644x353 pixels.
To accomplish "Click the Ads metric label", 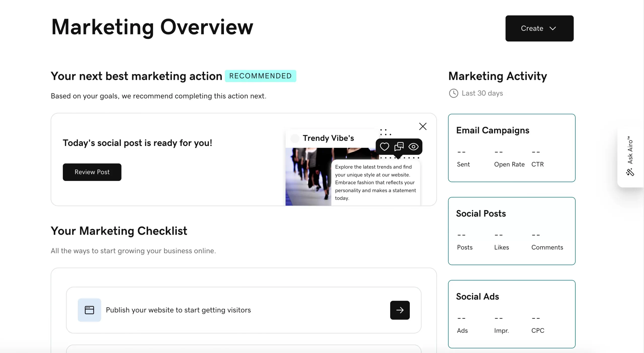I will tap(462, 331).
